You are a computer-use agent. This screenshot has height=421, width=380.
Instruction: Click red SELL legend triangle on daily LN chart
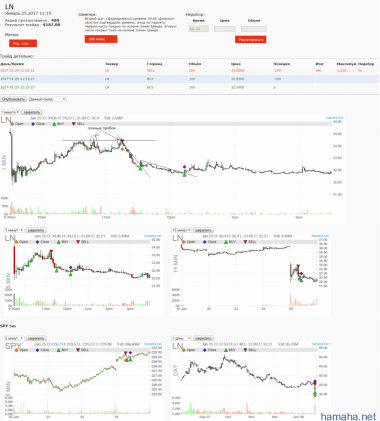click(246, 350)
